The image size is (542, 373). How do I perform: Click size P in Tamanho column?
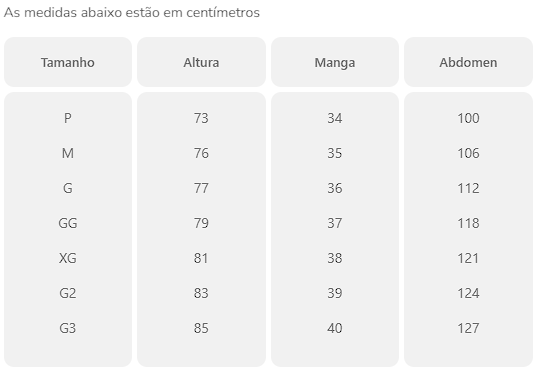(x=68, y=118)
